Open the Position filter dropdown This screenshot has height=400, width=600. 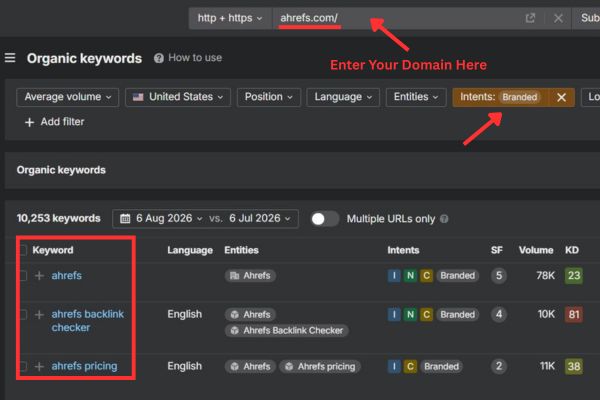coord(269,97)
